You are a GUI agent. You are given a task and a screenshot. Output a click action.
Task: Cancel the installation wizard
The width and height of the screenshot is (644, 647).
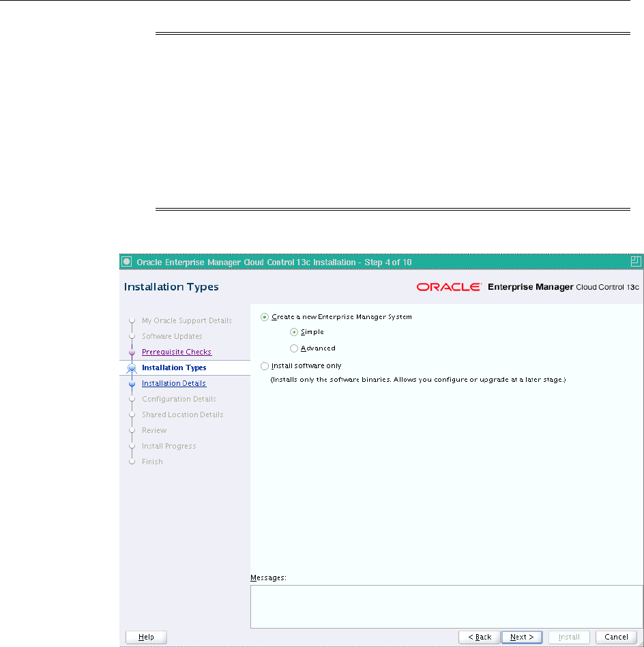coord(616,637)
